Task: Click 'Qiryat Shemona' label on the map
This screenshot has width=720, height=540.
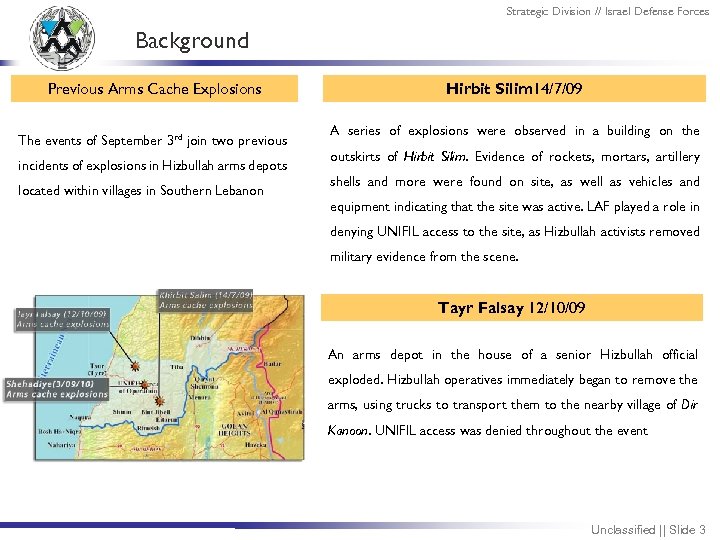Action: (203, 383)
